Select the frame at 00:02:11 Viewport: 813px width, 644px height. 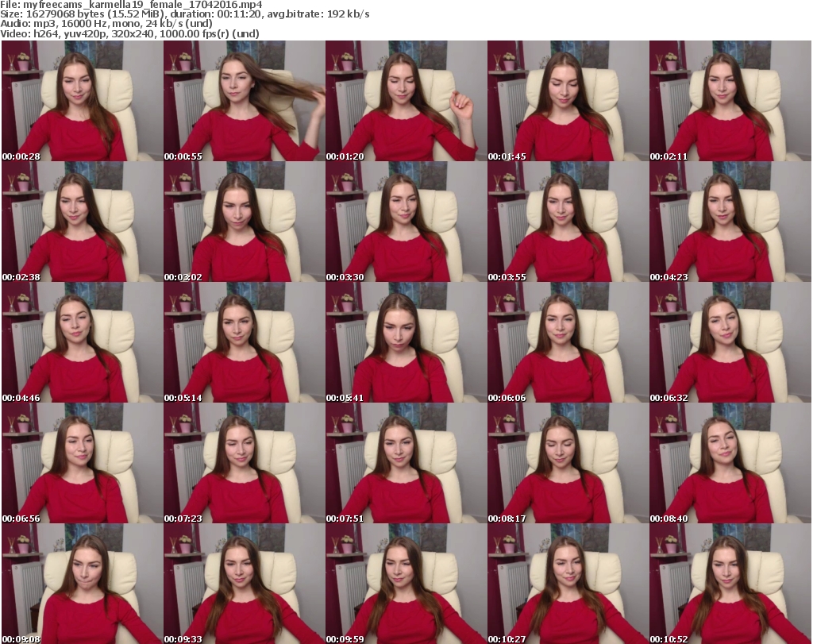(x=730, y=101)
